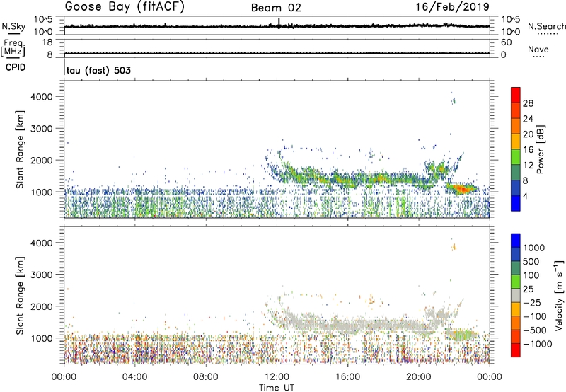Click the gray segment of the Velocity colorbar
This screenshot has height=392, width=566.
point(516,295)
